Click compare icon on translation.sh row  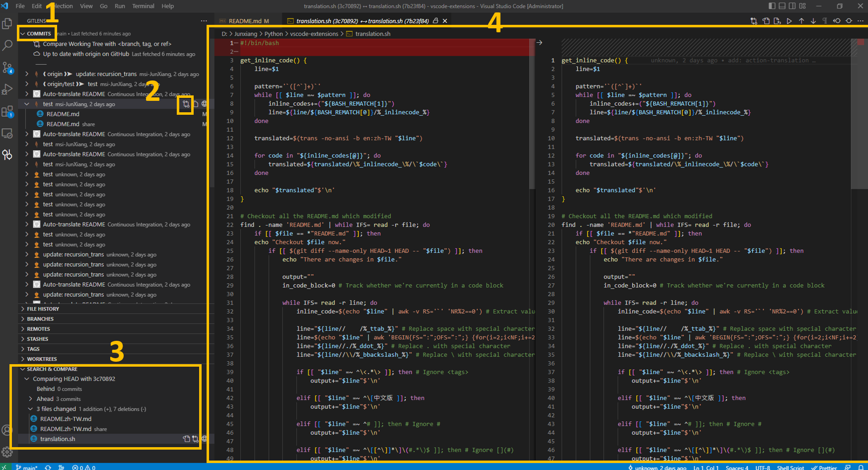click(195, 439)
